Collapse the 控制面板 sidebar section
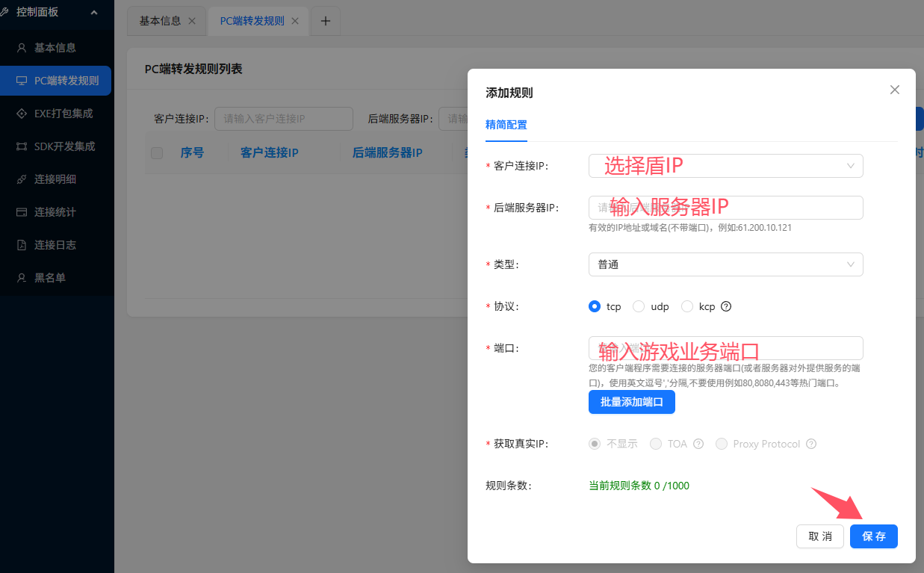 93,12
